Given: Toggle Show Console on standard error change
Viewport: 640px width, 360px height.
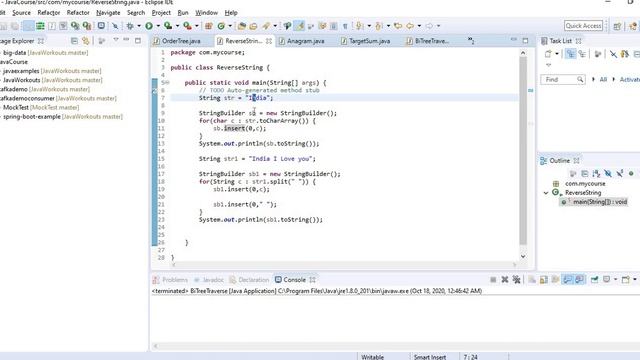Looking at the screenshot, I should (x=579, y=280).
